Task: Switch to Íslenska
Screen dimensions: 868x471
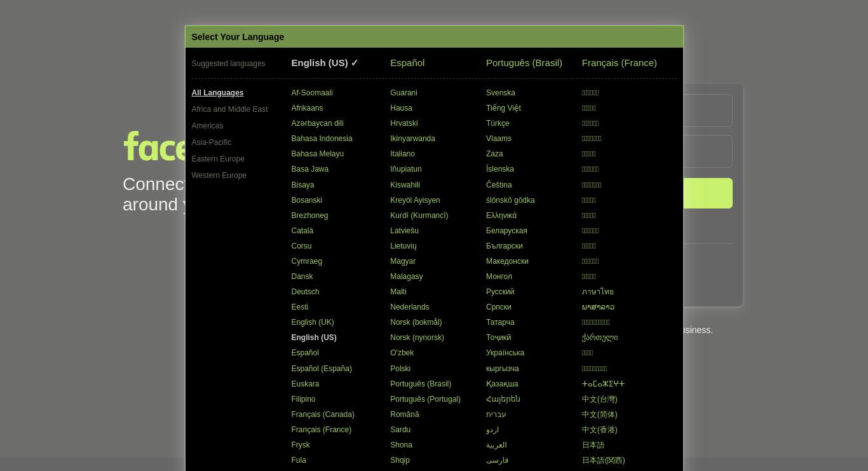Action: (500, 169)
